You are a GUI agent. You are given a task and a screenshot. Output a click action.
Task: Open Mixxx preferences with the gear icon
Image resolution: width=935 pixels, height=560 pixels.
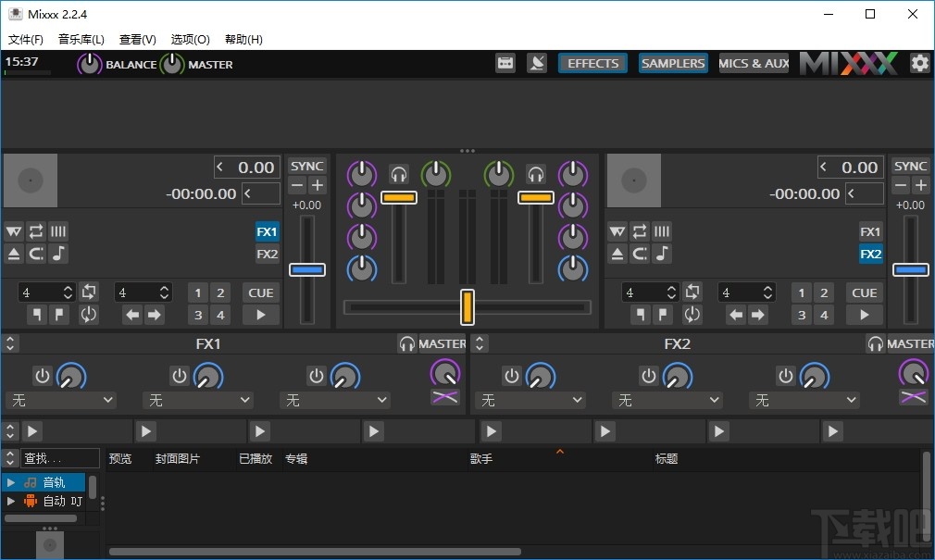pos(918,63)
